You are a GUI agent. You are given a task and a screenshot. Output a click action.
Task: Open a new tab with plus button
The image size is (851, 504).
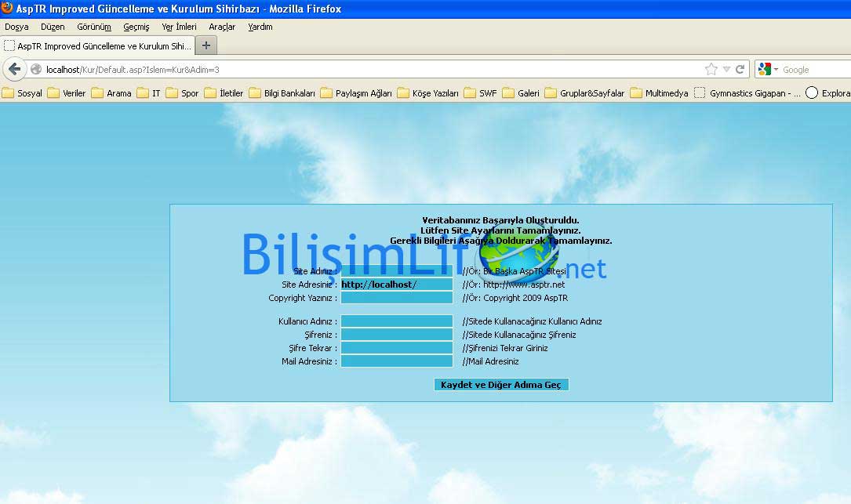pyautogui.click(x=206, y=45)
